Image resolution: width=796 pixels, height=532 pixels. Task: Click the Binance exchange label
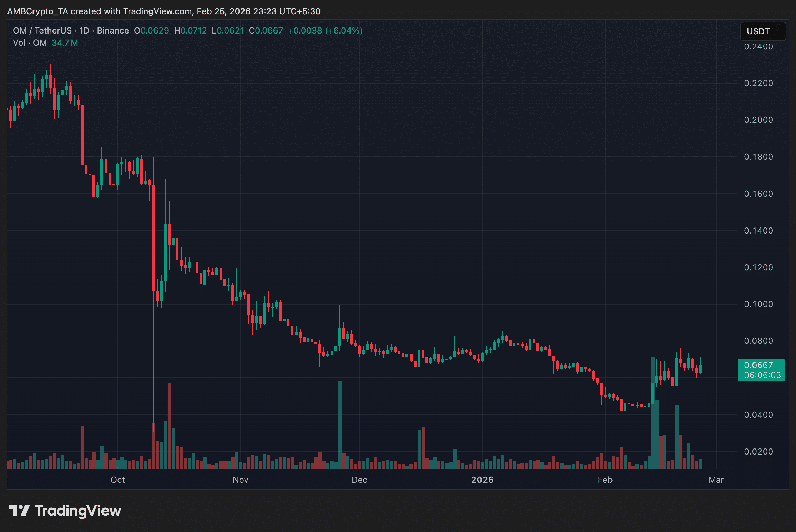112,30
